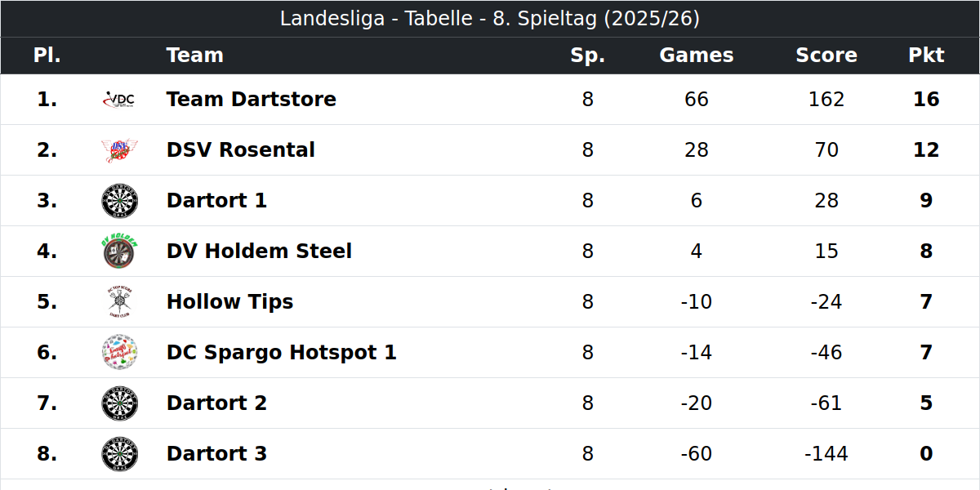
Task: Click the Team Dartstore VDC logo
Action: (x=119, y=100)
